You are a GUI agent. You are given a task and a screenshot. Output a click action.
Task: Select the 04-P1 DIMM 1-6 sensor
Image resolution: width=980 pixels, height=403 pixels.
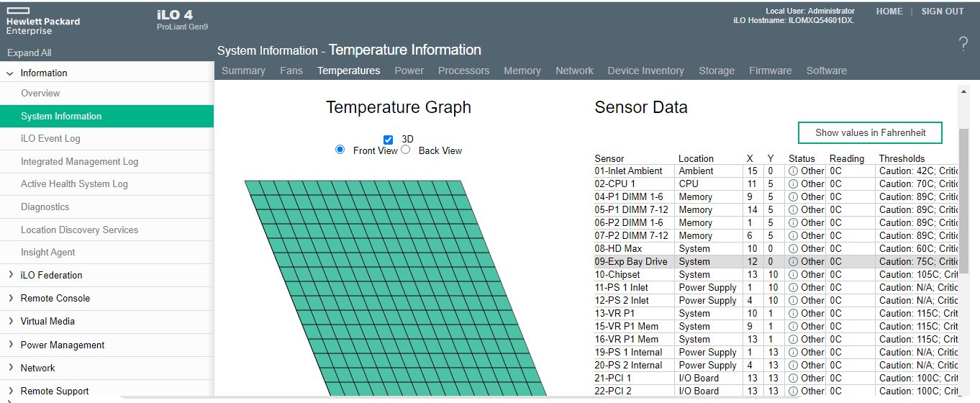point(776,197)
